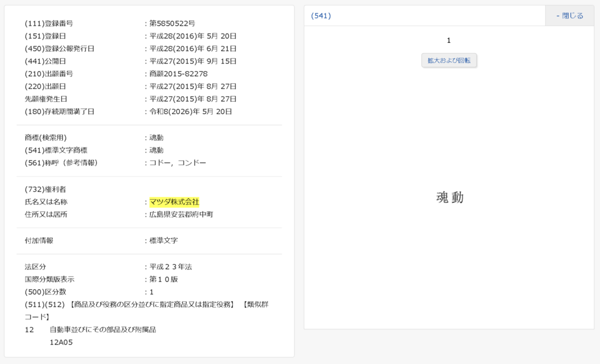Click the registration date 平成28(2016)年 5月 20日

click(193, 35)
